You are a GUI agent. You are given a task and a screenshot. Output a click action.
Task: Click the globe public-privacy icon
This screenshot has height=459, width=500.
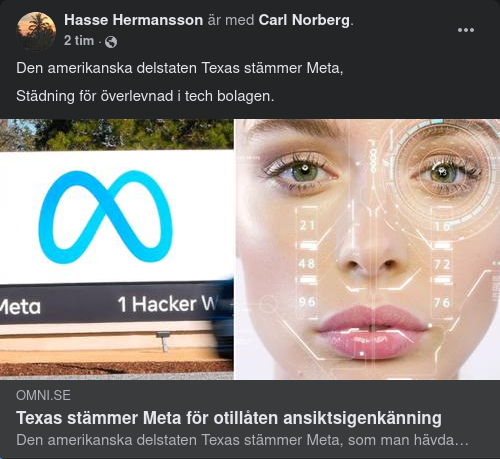pos(111,42)
